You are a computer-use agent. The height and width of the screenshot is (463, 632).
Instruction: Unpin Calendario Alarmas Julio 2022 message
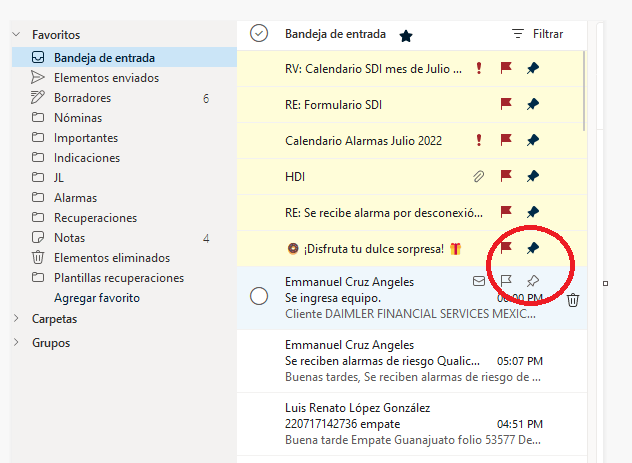[x=532, y=140]
